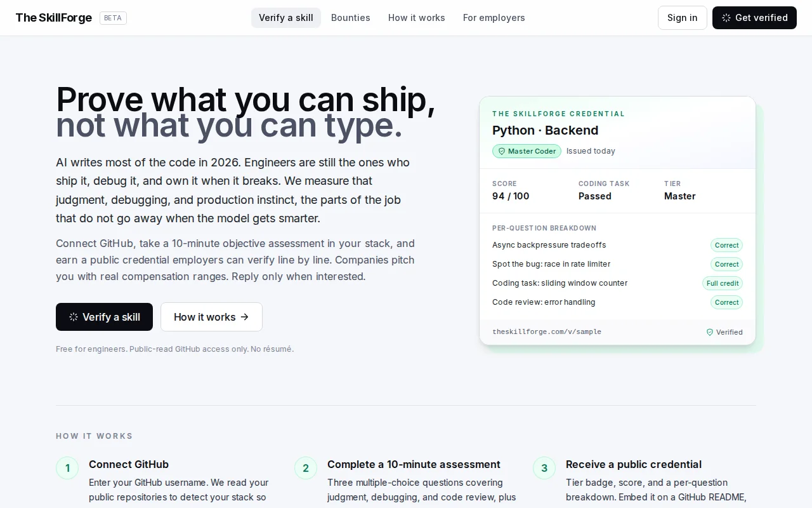Click the arrow icon in How it works
The width and height of the screenshot is (812, 508).
pos(244,317)
